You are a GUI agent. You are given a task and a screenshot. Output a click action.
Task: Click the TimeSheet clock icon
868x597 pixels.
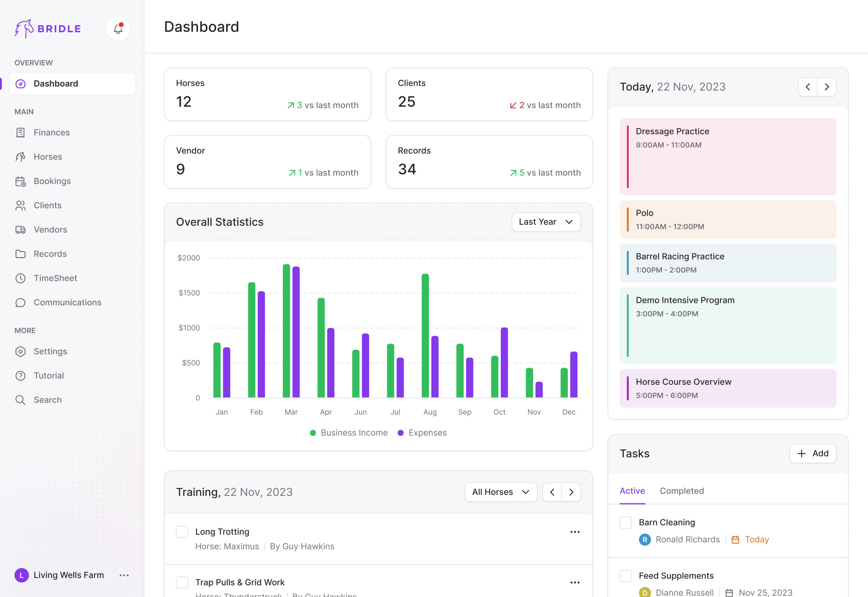click(21, 278)
